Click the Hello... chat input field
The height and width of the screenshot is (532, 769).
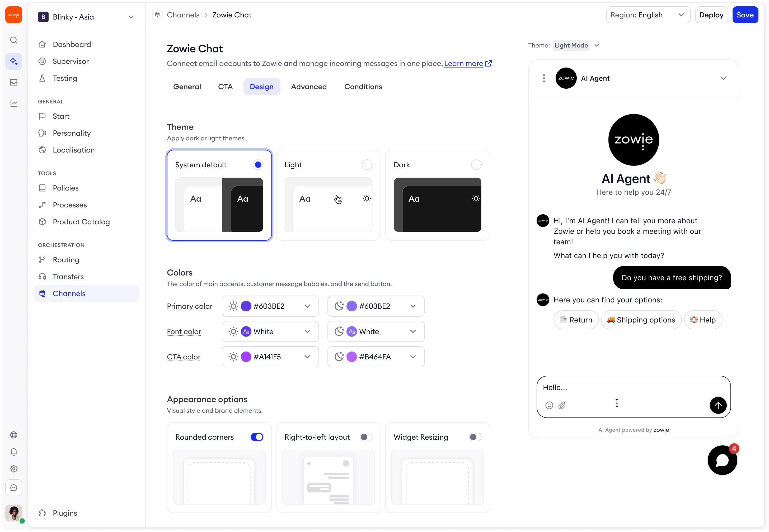[634, 397]
